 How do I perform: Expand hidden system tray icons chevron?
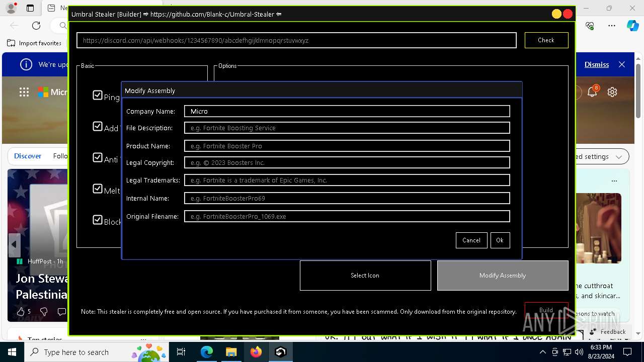tap(542, 352)
